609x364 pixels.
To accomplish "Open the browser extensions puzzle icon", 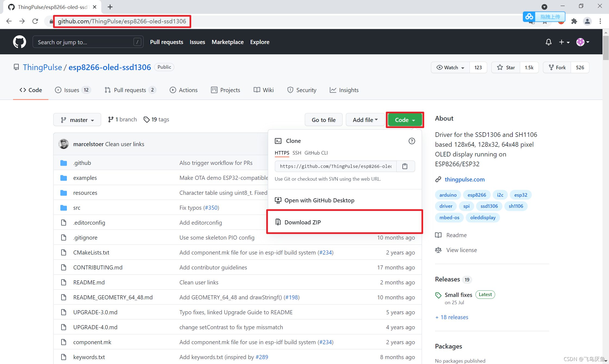I will 574,21.
